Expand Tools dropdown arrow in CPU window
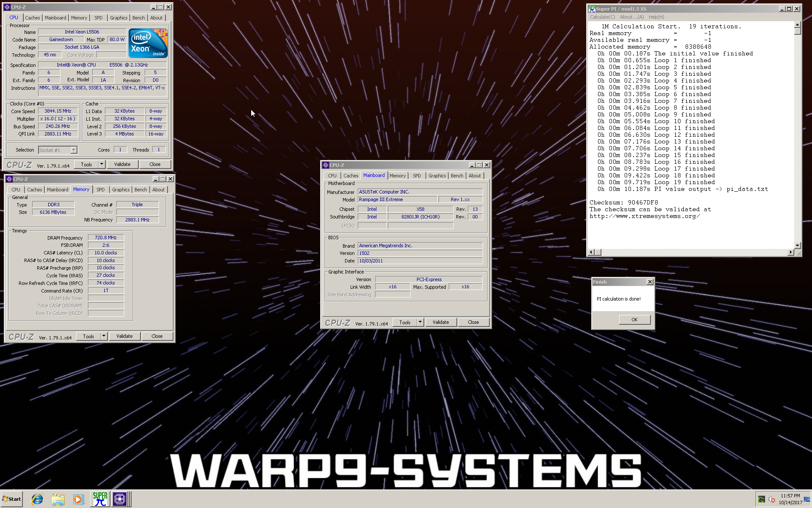 [x=101, y=164]
